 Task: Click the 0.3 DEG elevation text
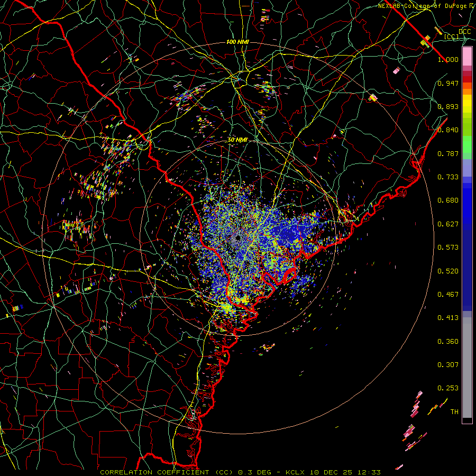pos(255,472)
